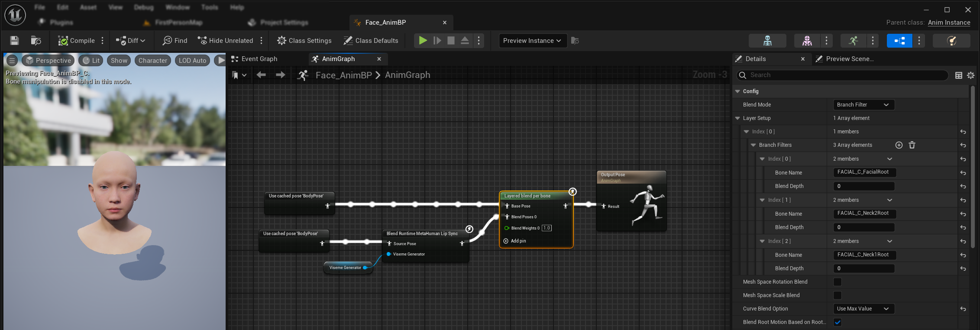Click the Find magnifier icon

pyautogui.click(x=167, y=41)
